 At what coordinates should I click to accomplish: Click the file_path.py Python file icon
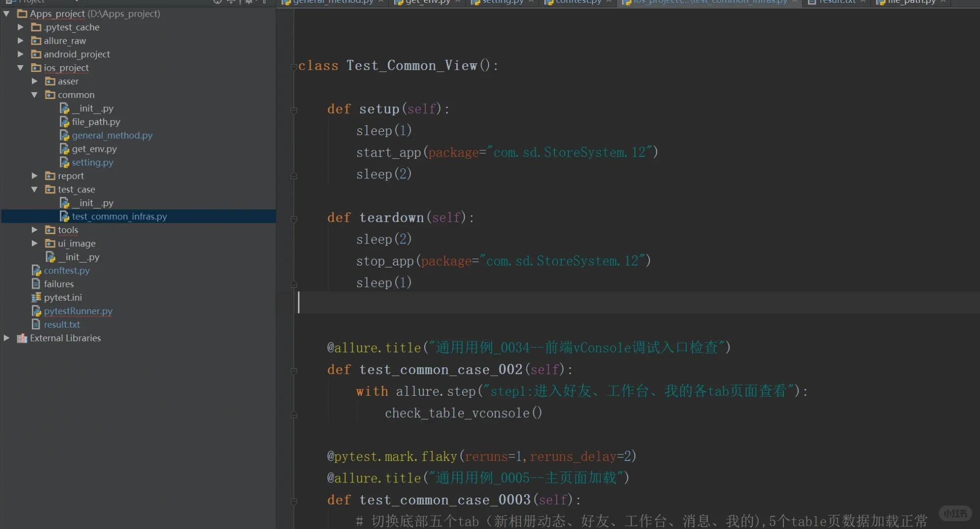point(64,122)
